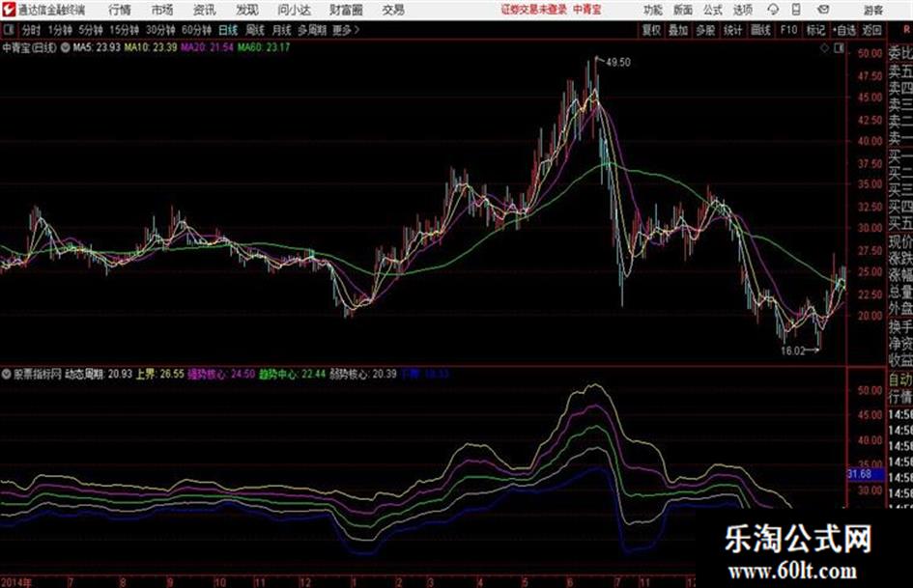Switch to the 30分钟 period tab

[160, 30]
